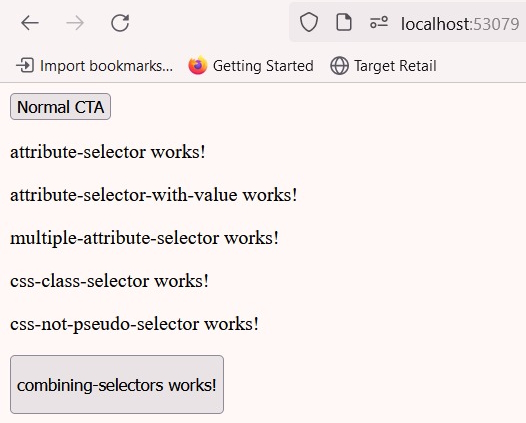The height and width of the screenshot is (423, 526).
Task: Click the Firefox logo bookmark icon
Action: pyautogui.click(x=198, y=65)
